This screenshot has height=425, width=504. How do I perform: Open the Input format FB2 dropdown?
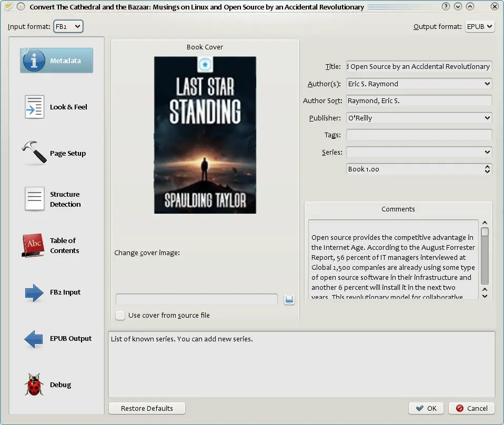68,26
